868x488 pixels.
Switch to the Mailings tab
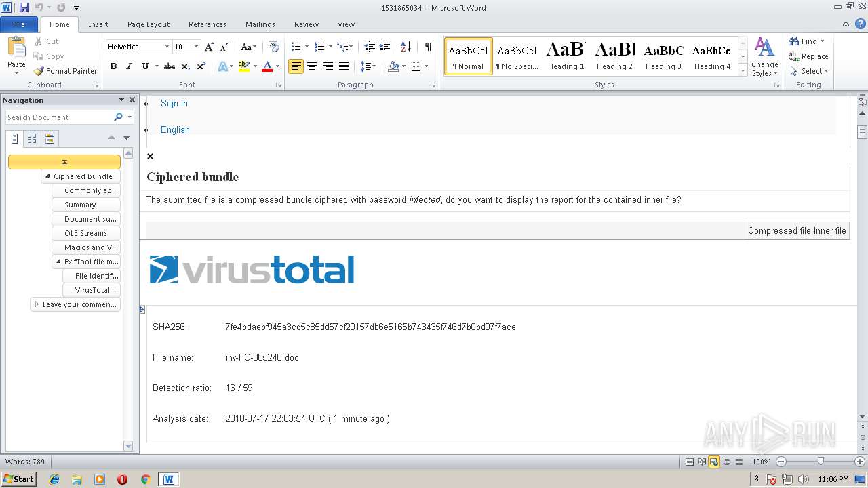point(260,24)
